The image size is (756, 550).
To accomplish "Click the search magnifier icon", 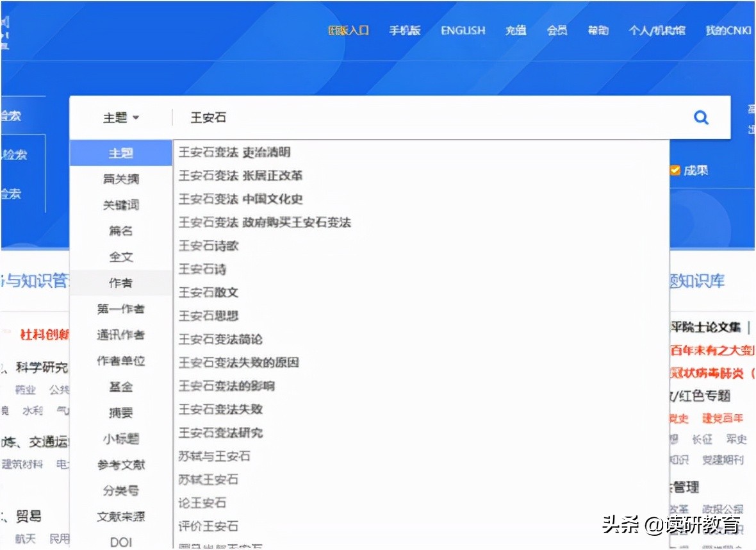I will [701, 117].
